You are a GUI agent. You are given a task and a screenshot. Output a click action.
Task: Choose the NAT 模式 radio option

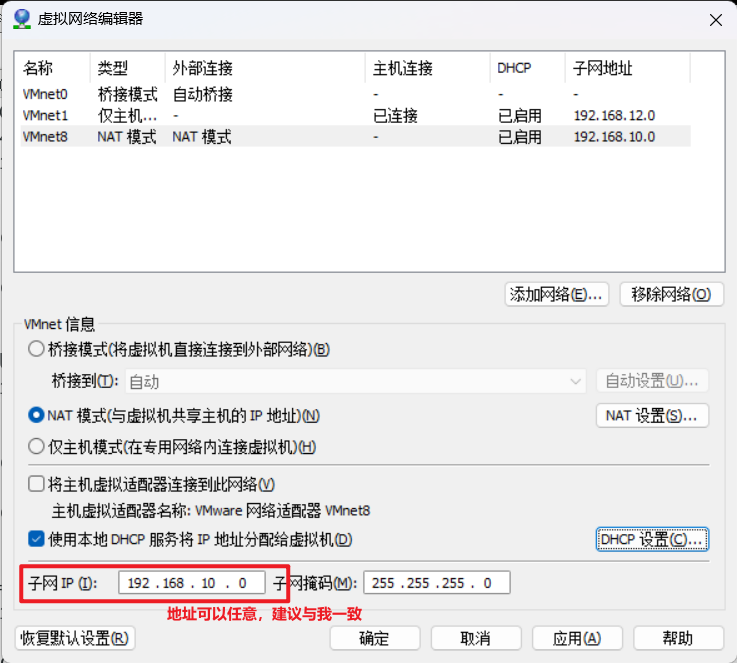point(37,415)
